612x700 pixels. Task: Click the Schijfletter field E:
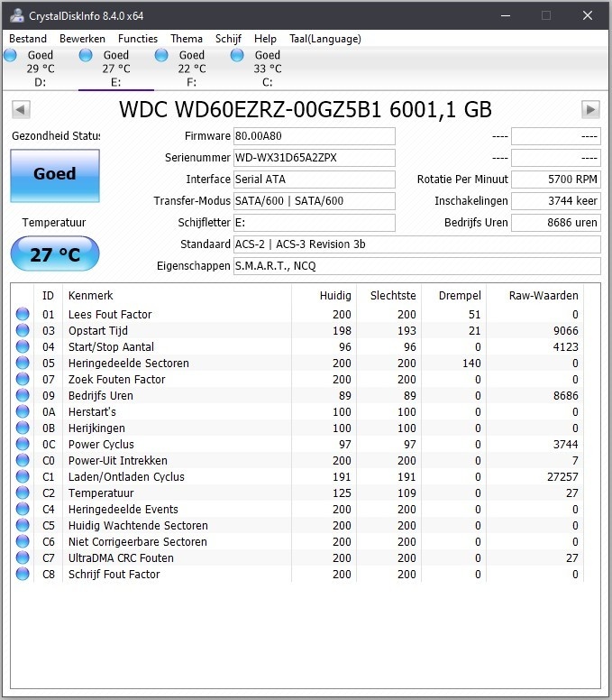[x=314, y=223]
